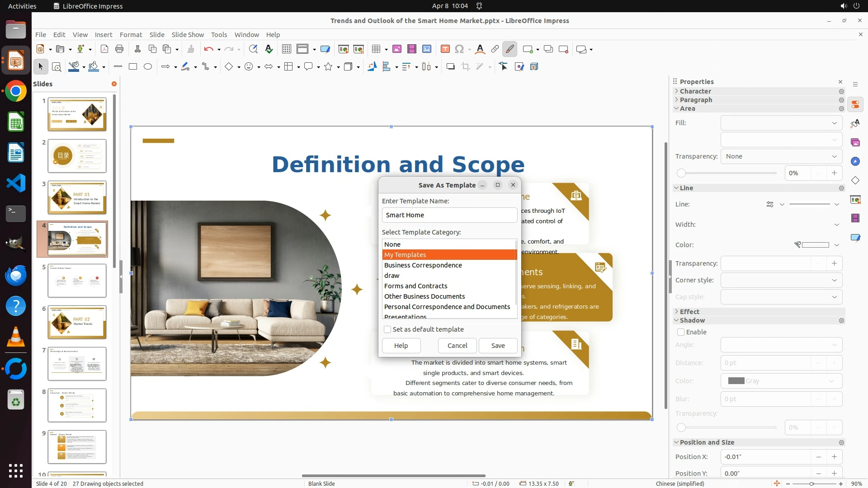The height and width of the screenshot is (488, 868).
Task: Select the Ellipse drawing tool
Action: [148, 67]
